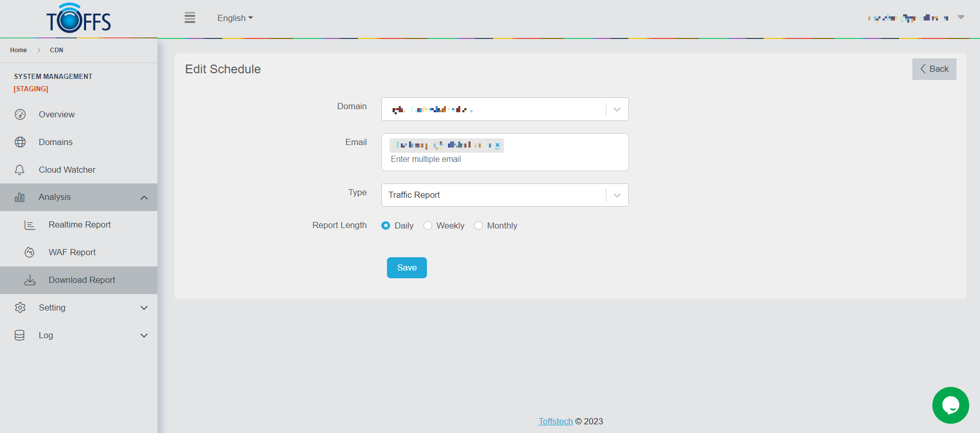
Task: Remove the email tag with x
Action: pyautogui.click(x=497, y=146)
